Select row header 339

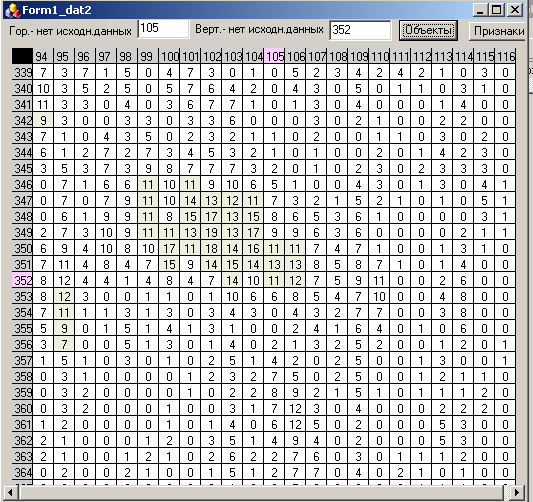22,72
